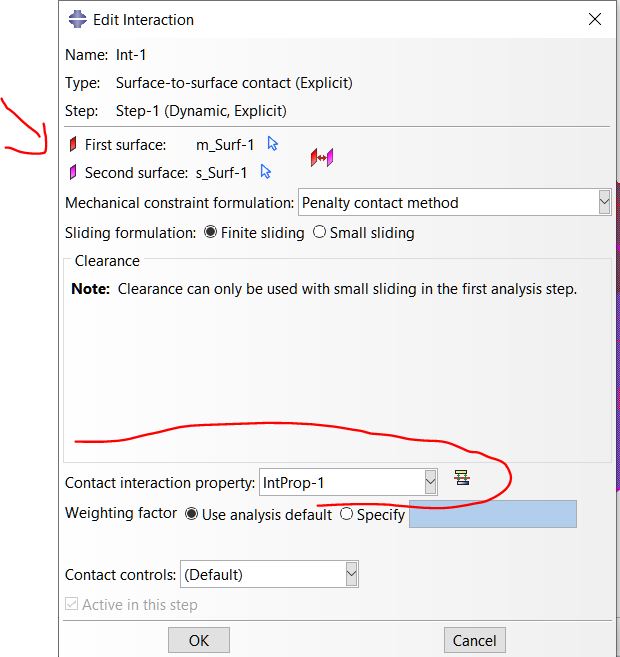This screenshot has height=657, width=620.
Task: Click the weighting factor input field
Action: (492, 514)
